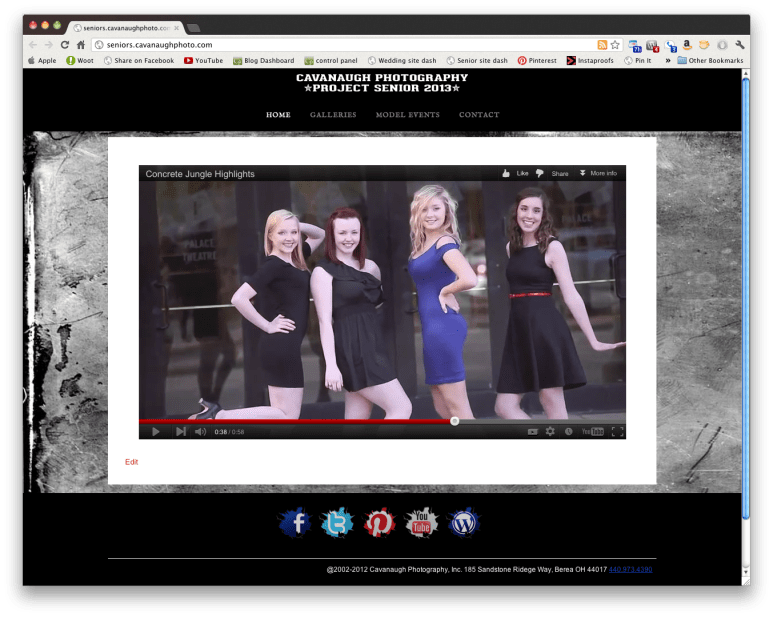Play the Concrete Jungle Highlights video
This screenshot has width=773, height=617.
pos(155,431)
